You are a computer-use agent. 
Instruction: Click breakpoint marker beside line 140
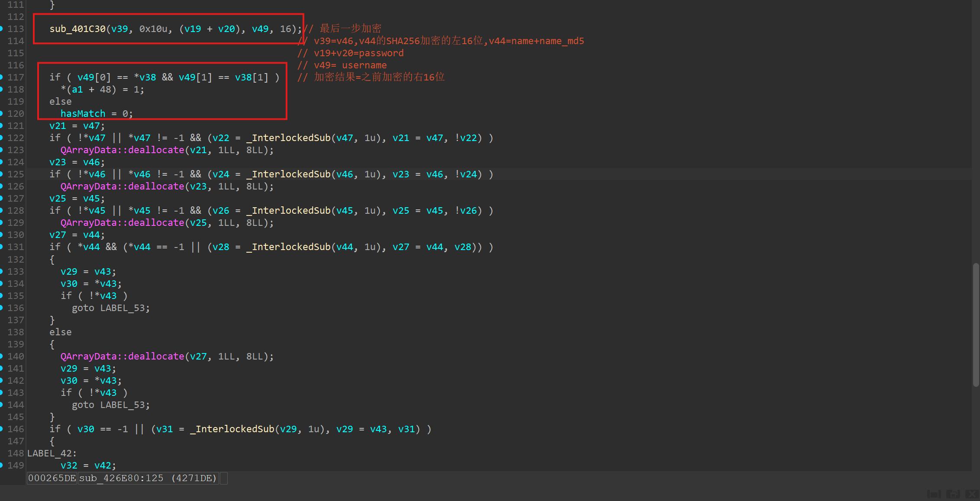pos(1,356)
